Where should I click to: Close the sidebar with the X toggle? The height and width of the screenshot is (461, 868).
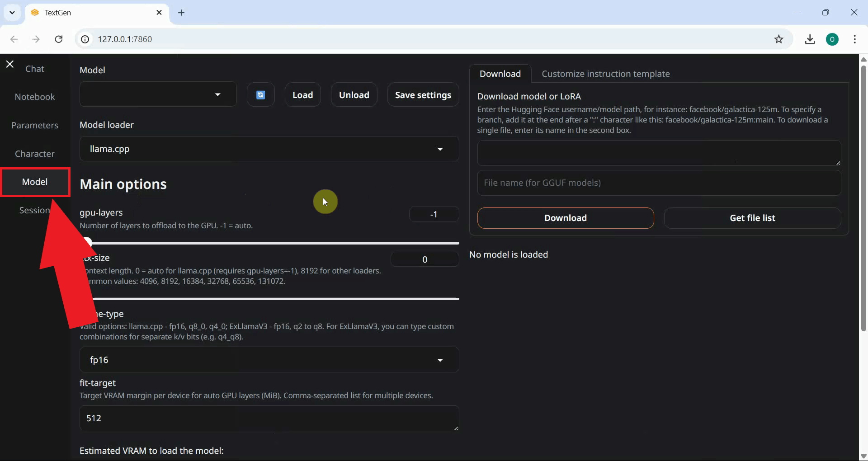coord(9,64)
